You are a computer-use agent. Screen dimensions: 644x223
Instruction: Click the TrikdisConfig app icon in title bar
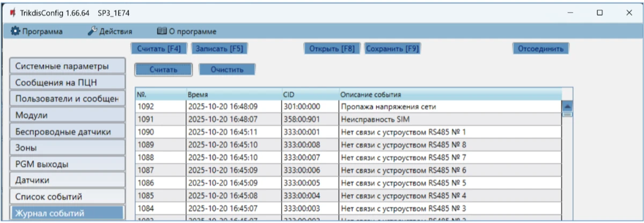(12, 12)
